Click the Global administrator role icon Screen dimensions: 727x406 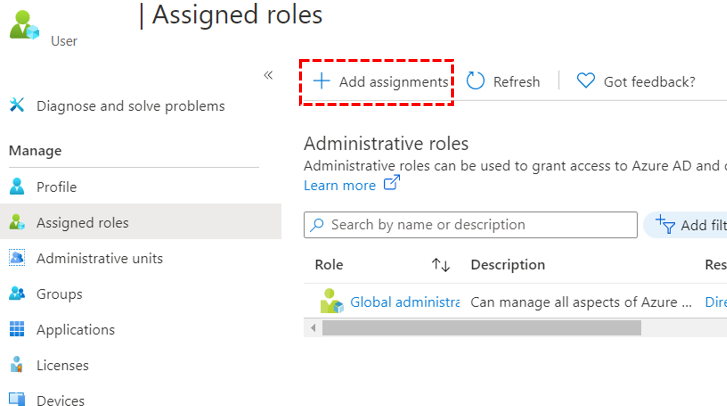point(332,301)
